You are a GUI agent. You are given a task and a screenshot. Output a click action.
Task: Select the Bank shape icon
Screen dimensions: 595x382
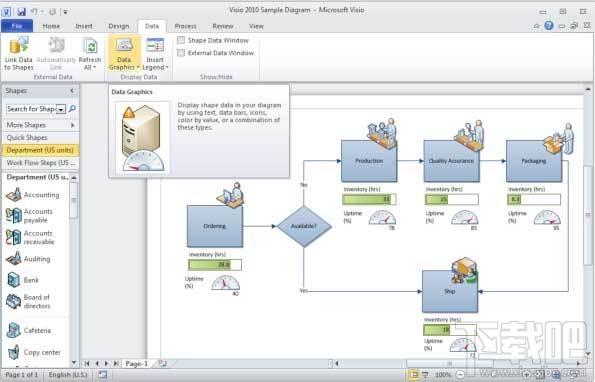click(x=14, y=280)
